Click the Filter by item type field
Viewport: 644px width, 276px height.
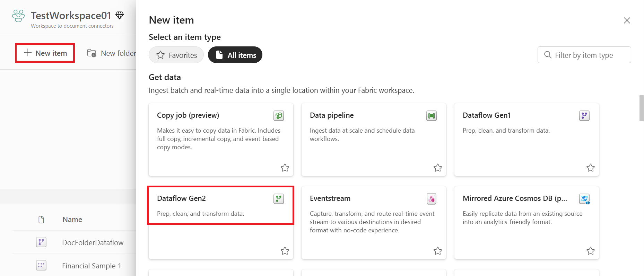[584, 55]
